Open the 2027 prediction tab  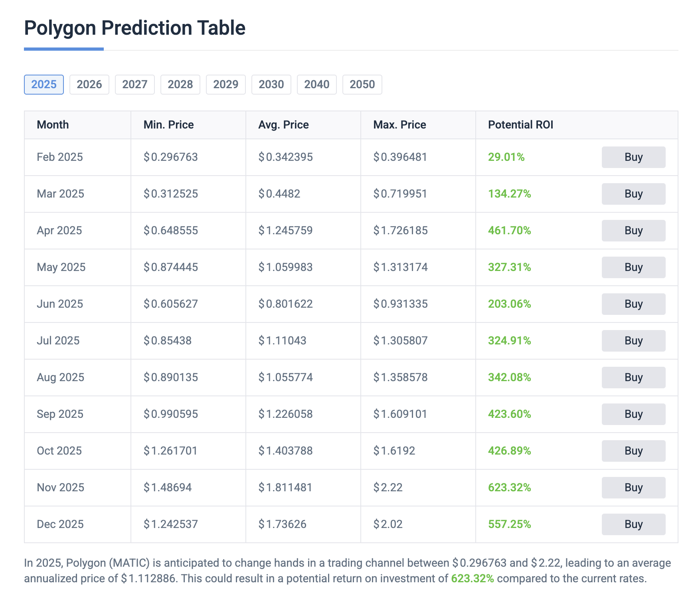click(x=135, y=85)
